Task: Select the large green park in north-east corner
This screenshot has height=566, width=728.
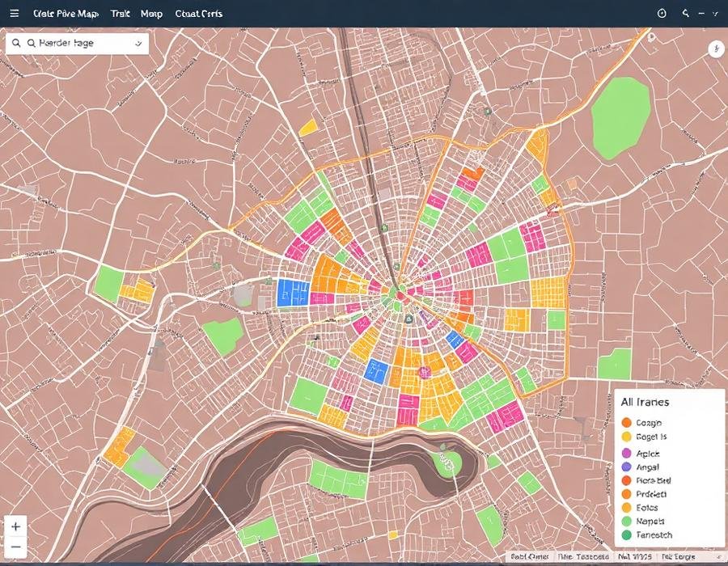Action: 620,118
